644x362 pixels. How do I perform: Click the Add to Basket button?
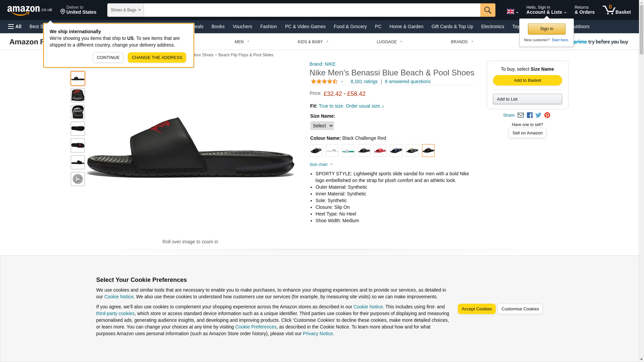coord(527,80)
